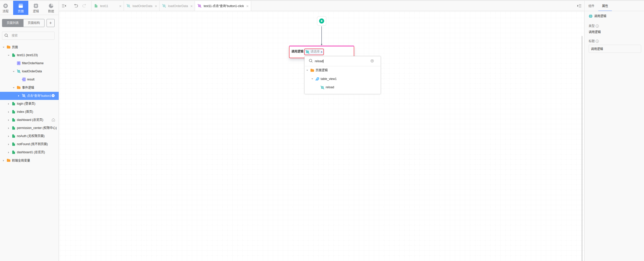
Task: Expand the 点击查询button1 event node
Action: (x=19, y=96)
